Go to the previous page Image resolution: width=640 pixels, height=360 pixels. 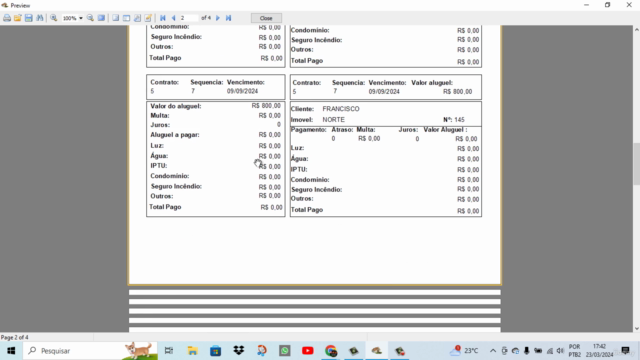click(x=173, y=18)
